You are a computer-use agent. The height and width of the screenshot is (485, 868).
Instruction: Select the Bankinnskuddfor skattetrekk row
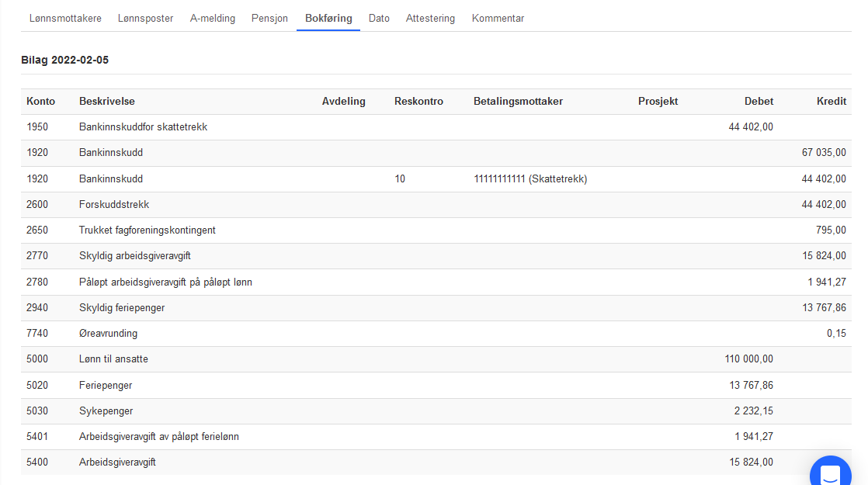(143, 127)
